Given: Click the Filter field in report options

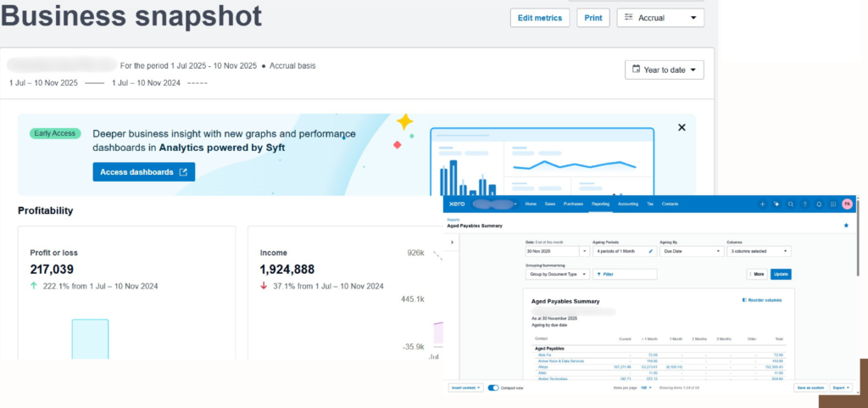Looking at the screenshot, I should [x=626, y=274].
